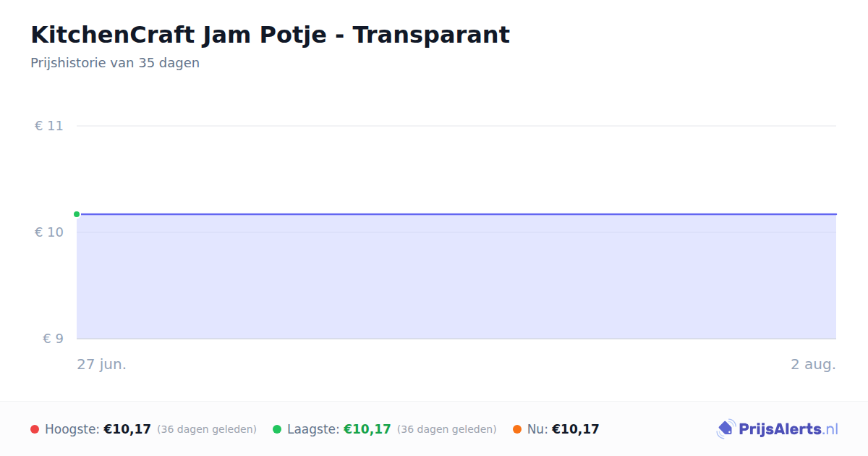Click the PrijsAlerts price tag logo icon

(726, 429)
